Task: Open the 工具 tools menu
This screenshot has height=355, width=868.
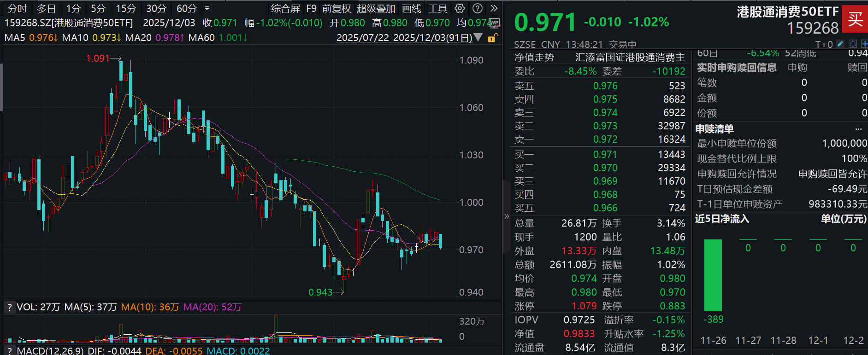Action: [x=438, y=8]
